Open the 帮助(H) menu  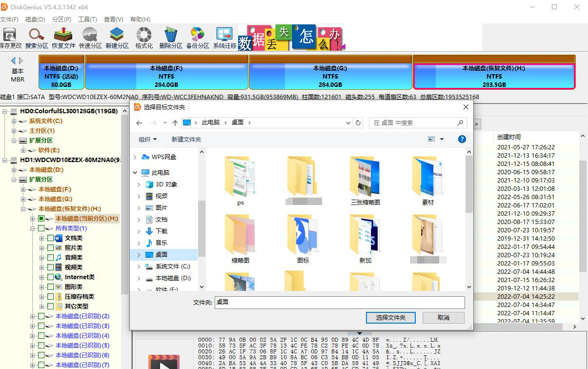140,20
